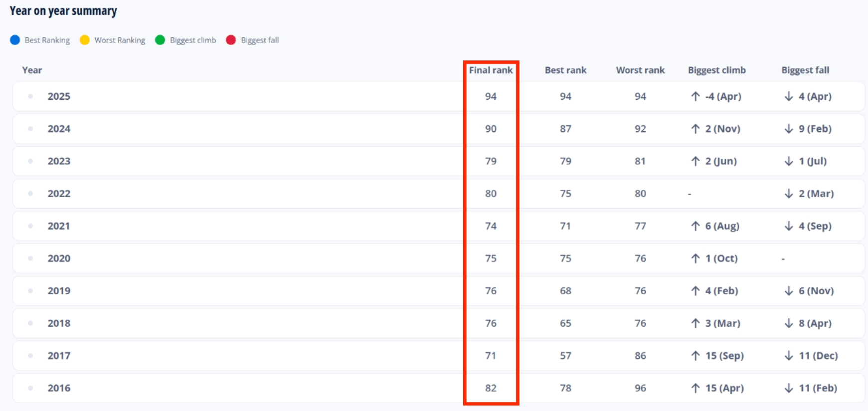Click the down arrow beside 6 (Nov)
868x411 pixels.
click(788, 291)
